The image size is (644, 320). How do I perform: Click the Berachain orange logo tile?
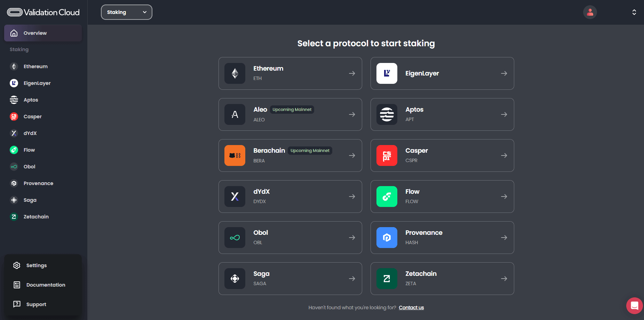(x=235, y=155)
